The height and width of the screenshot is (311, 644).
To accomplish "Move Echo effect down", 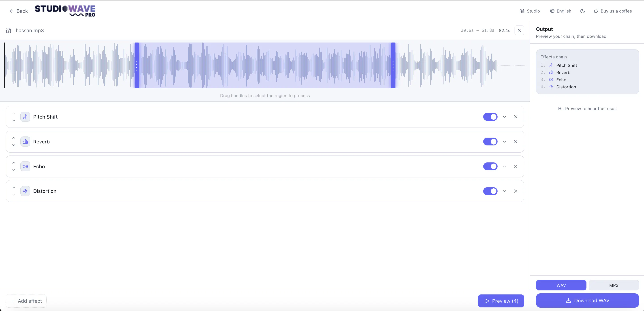I will pyautogui.click(x=14, y=170).
